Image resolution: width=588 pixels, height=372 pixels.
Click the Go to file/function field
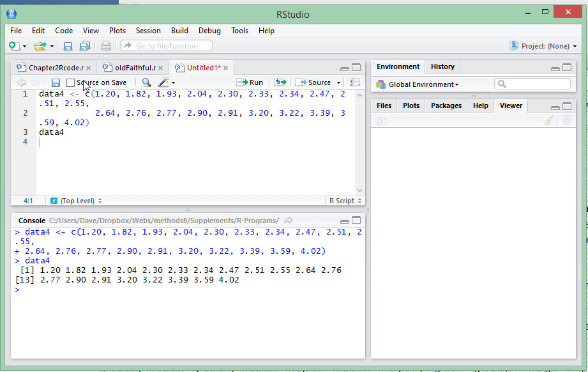pos(166,46)
